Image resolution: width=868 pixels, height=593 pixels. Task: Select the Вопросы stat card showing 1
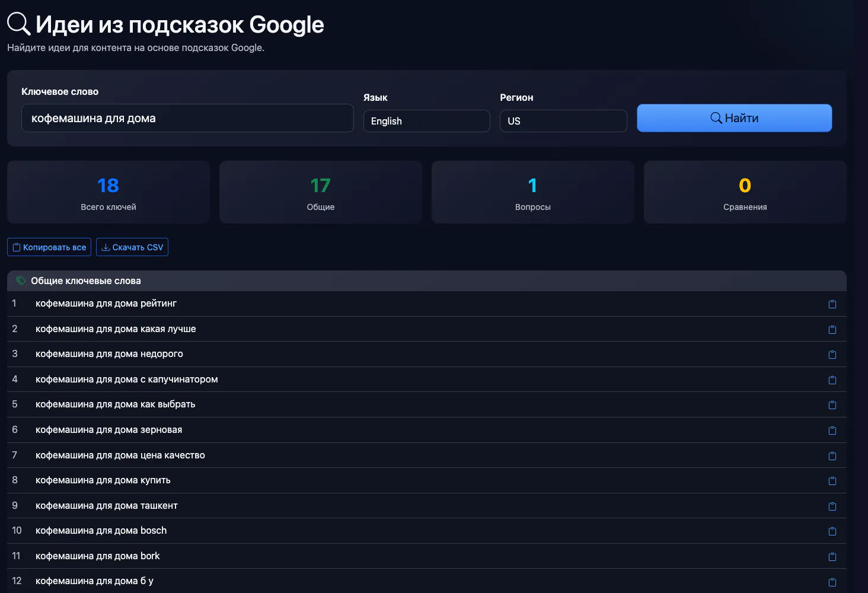point(533,192)
